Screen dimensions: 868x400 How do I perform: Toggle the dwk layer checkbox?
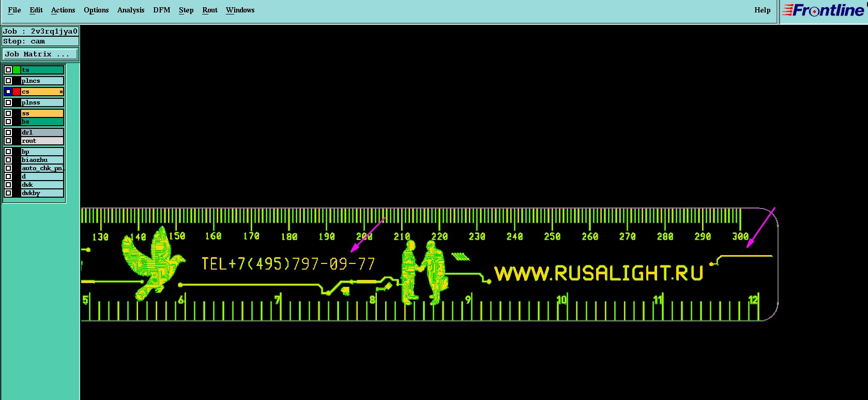8,185
